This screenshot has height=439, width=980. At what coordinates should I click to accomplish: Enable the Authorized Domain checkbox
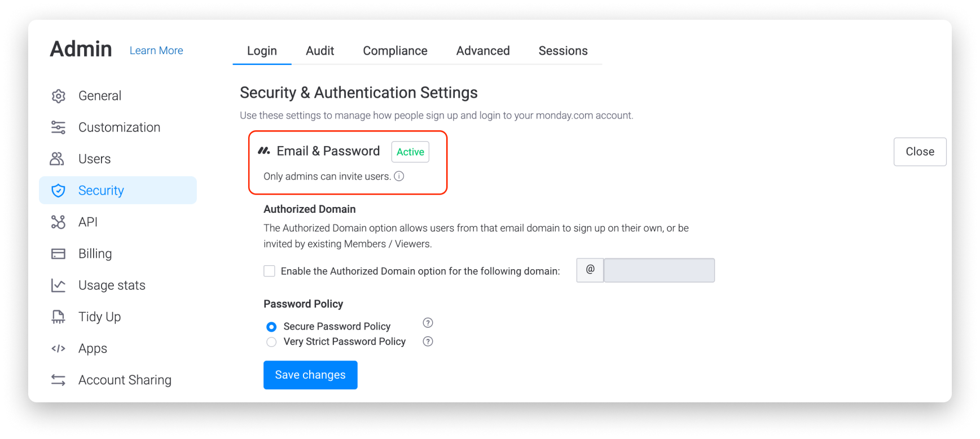point(270,271)
